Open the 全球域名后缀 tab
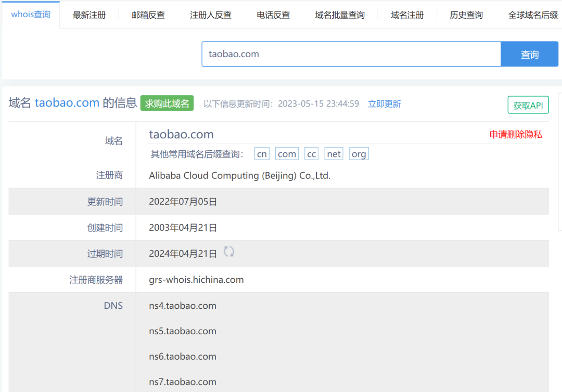 (x=533, y=15)
